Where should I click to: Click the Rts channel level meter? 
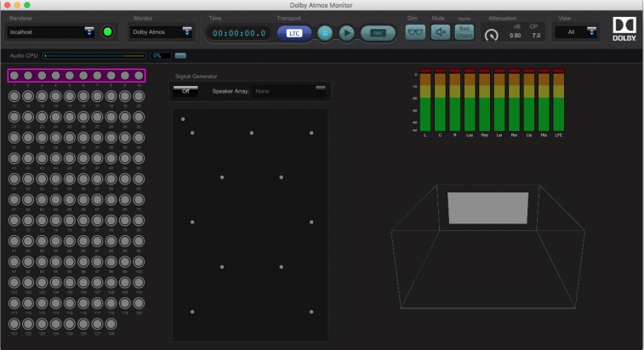coord(544,100)
